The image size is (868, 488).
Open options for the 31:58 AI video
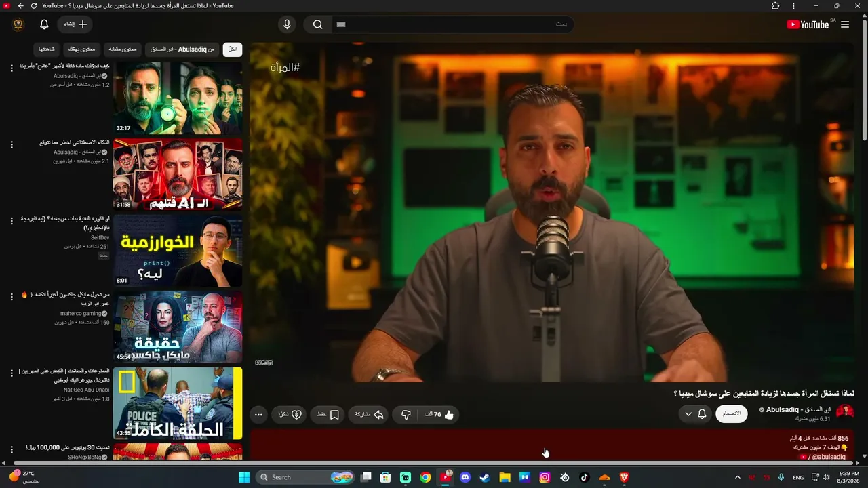(x=12, y=145)
